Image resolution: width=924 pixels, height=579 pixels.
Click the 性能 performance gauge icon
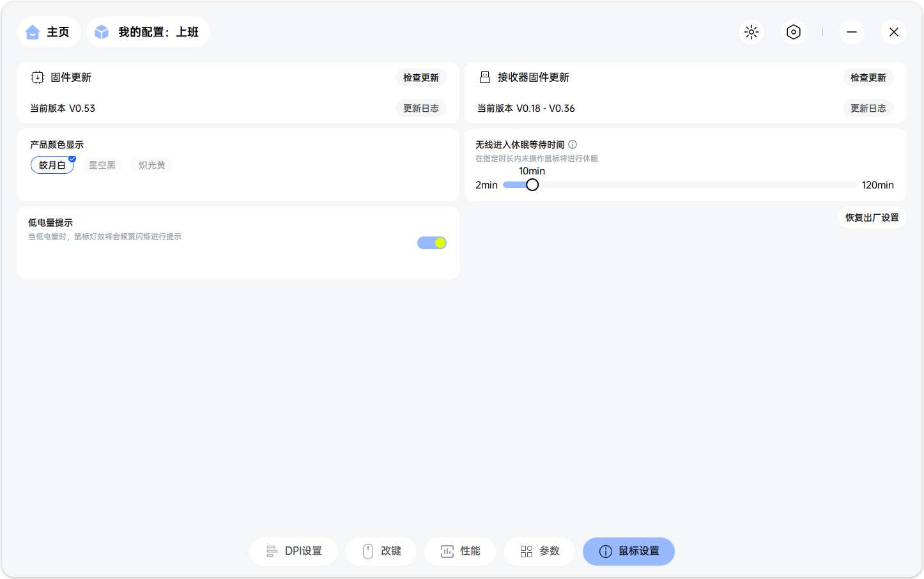point(447,551)
